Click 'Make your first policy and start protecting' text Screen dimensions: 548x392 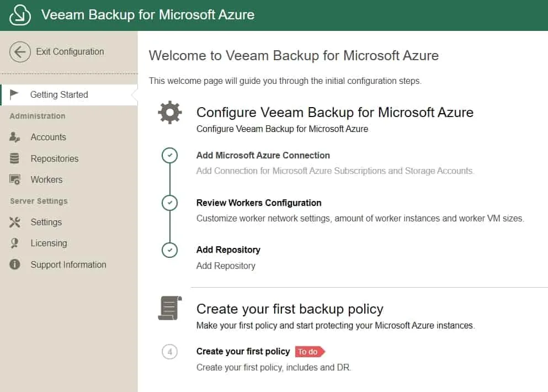point(336,326)
